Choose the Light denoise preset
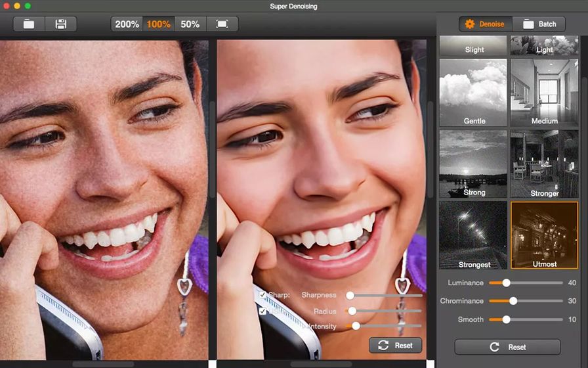The height and width of the screenshot is (368, 588). [x=544, y=45]
